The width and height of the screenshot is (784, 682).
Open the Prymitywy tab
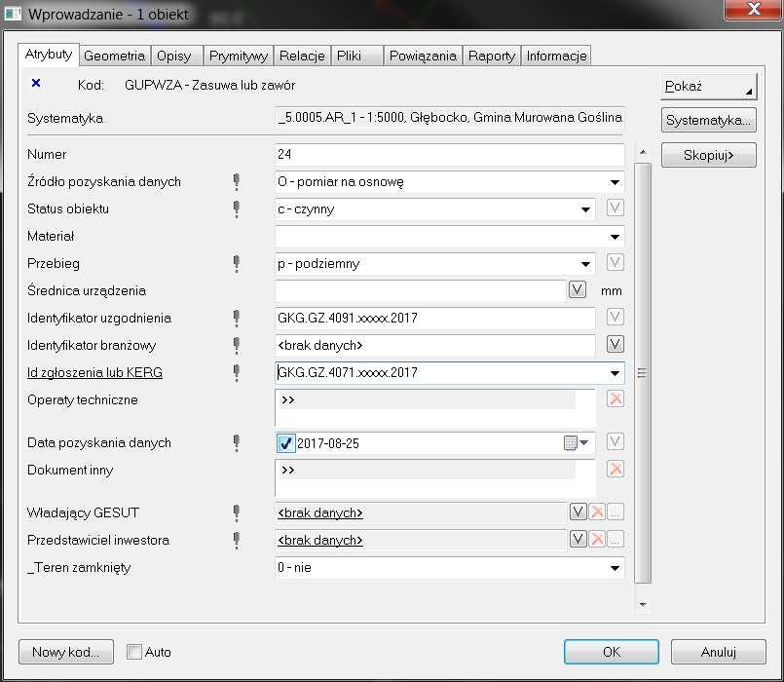click(x=239, y=56)
